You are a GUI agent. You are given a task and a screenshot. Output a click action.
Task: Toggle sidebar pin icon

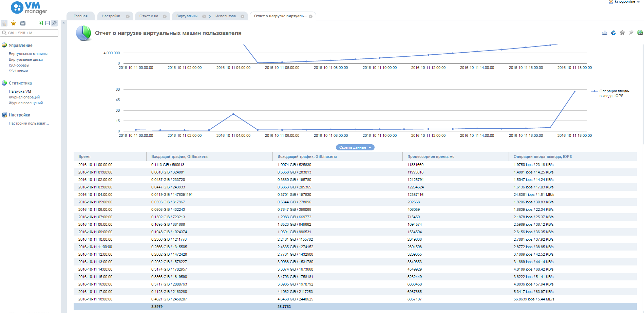(54, 23)
